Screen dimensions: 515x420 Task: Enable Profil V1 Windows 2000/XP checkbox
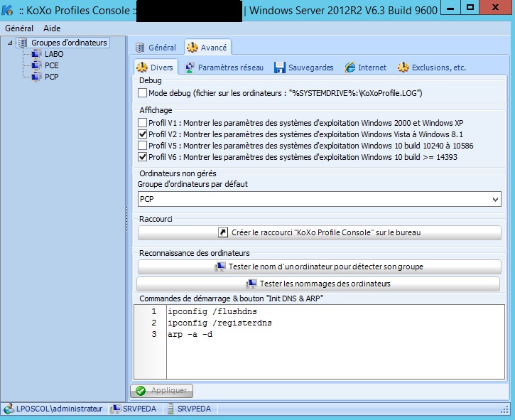pos(142,123)
